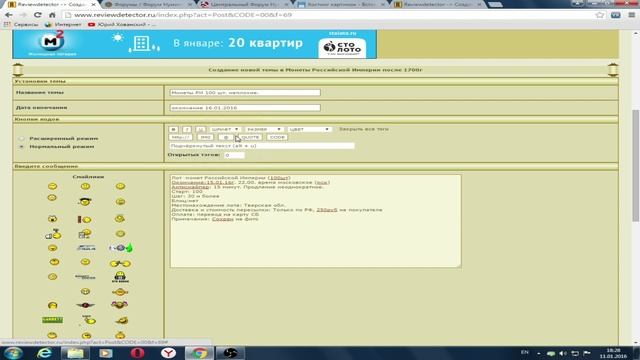
Task: Click the IMG insert button
Action: pyautogui.click(x=205, y=137)
